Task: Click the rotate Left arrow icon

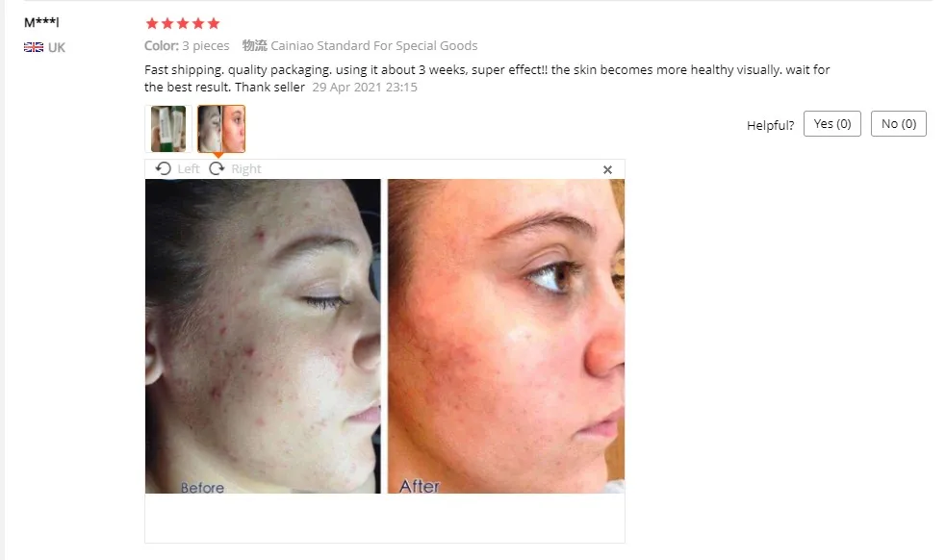Action: click(163, 169)
